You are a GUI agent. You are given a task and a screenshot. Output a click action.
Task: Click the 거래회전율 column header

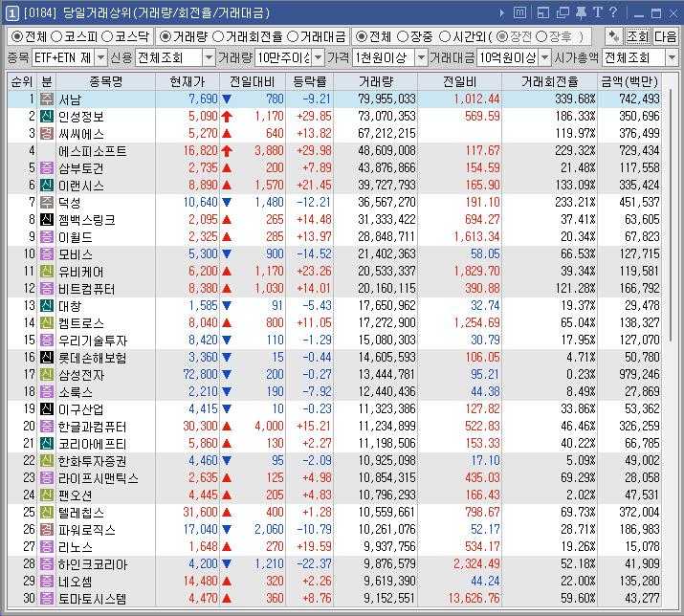549,81
